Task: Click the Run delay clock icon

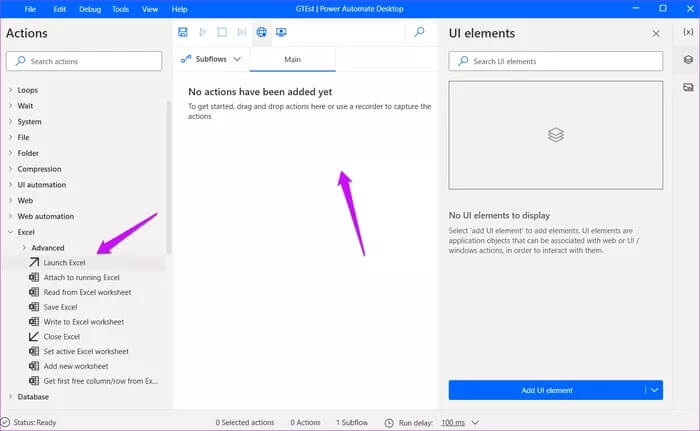Action: [x=389, y=423]
